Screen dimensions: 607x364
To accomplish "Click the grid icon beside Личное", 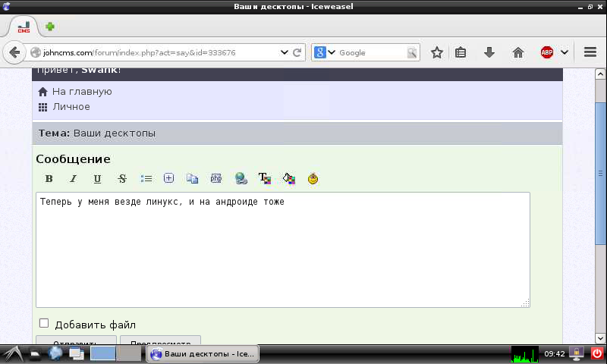I will 43,107.
